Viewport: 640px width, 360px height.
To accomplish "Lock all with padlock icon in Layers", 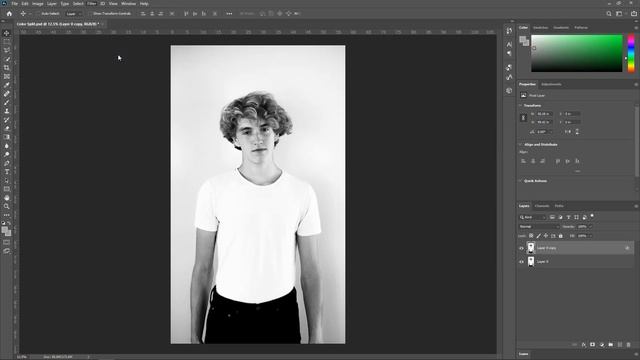I will click(560, 236).
